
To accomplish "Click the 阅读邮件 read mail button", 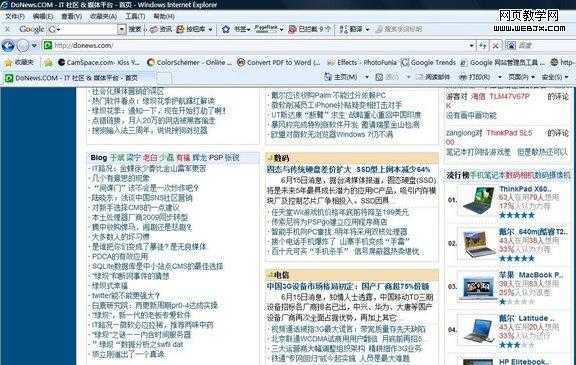I will [433, 77].
